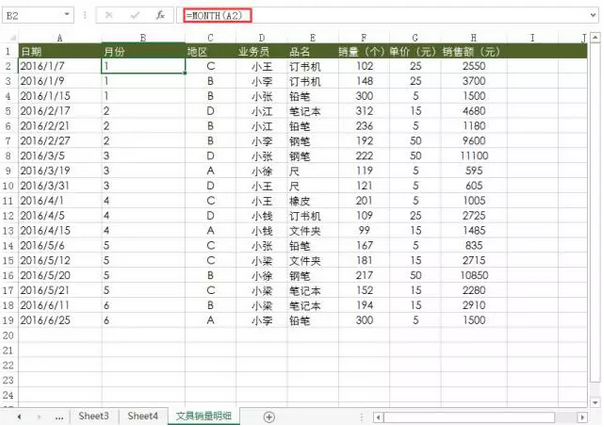Viewport: 604px width, 427px height.
Task: Click the Name Box showing B2
Action: pyautogui.click(x=30, y=16)
